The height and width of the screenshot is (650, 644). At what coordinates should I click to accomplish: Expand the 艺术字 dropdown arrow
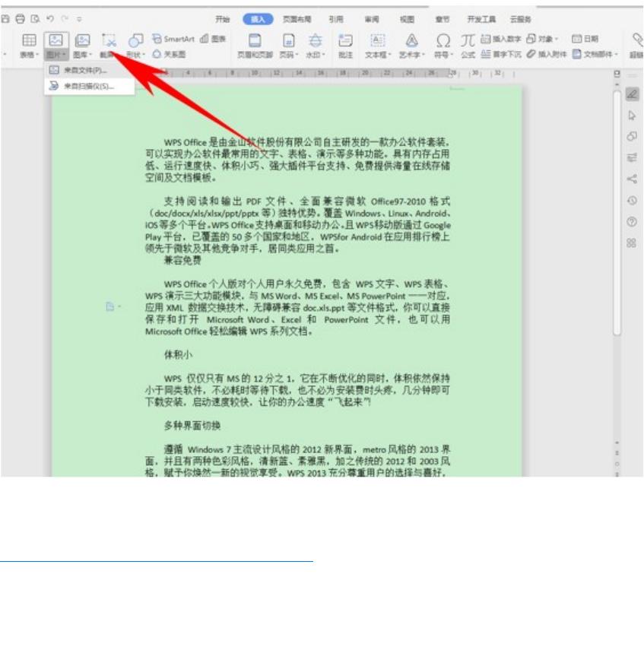(424, 55)
